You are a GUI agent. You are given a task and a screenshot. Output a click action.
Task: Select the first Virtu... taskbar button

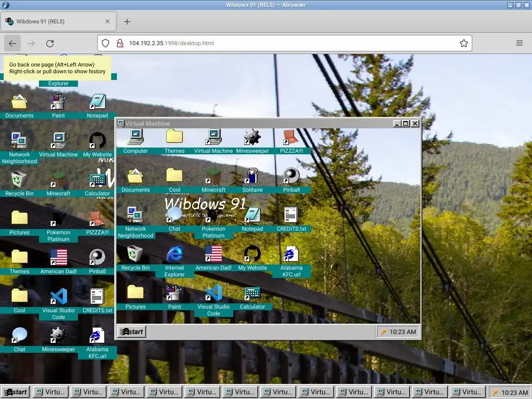click(50, 392)
